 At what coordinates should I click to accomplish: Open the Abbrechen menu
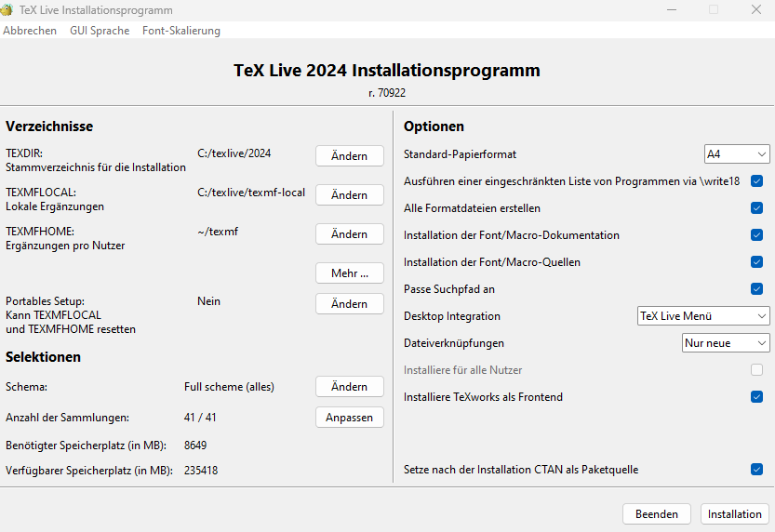(x=30, y=31)
